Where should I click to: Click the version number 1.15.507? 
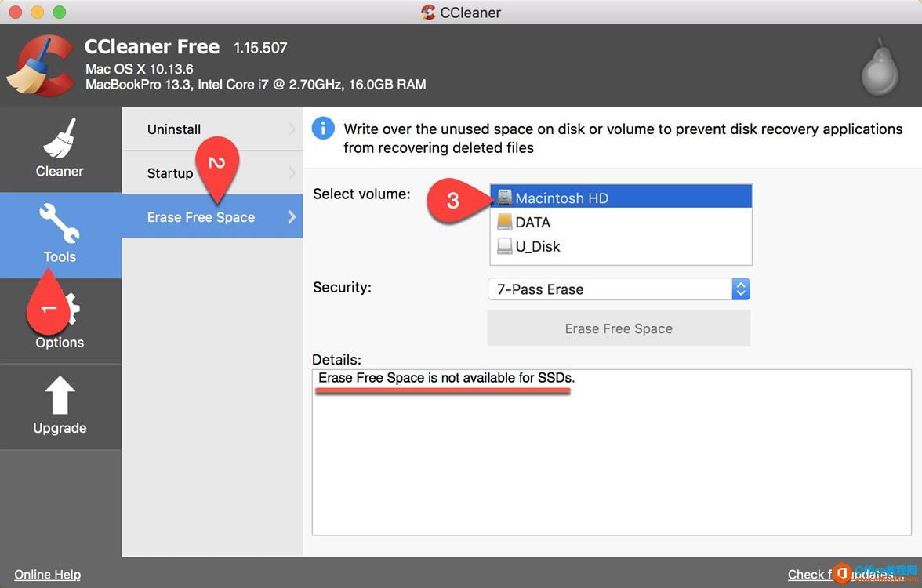260,48
